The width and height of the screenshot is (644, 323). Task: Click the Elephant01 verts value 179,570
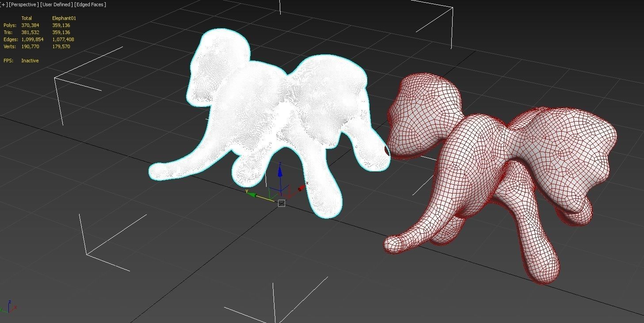(x=61, y=46)
